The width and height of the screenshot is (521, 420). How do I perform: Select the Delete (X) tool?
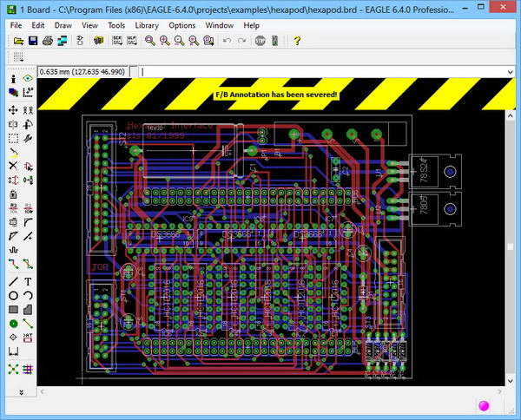click(13, 166)
